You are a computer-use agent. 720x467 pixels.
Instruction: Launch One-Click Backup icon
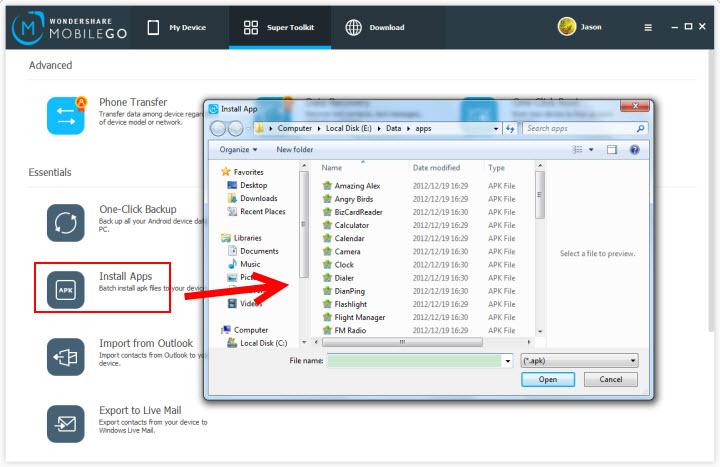point(66,223)
